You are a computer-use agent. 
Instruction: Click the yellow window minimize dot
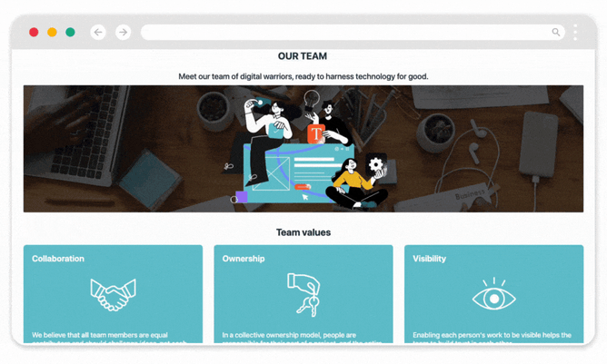pyautogui.click(x=52, y=32)
